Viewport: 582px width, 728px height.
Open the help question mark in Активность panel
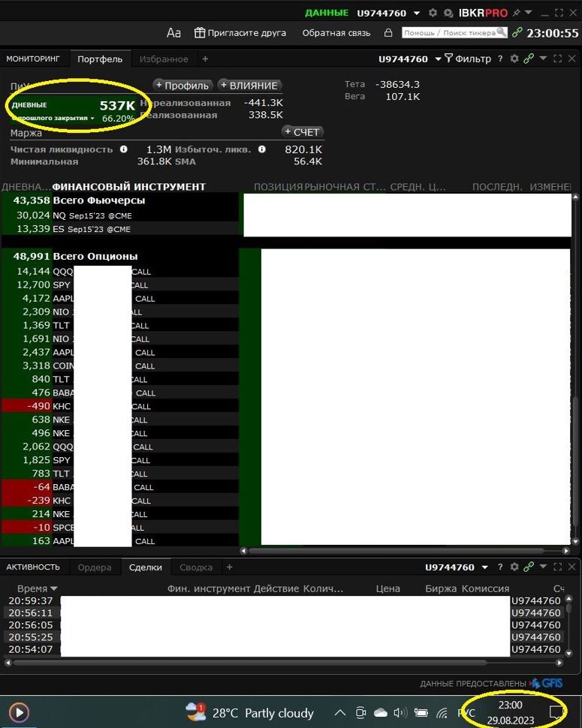(x=500, y=567)
